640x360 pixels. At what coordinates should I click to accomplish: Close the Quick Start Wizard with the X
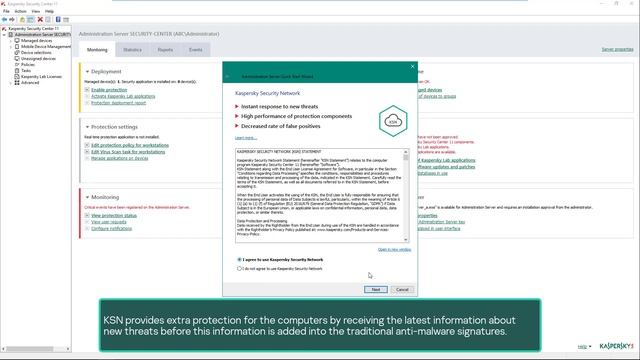pyautogui.click(x=412, y=67)
